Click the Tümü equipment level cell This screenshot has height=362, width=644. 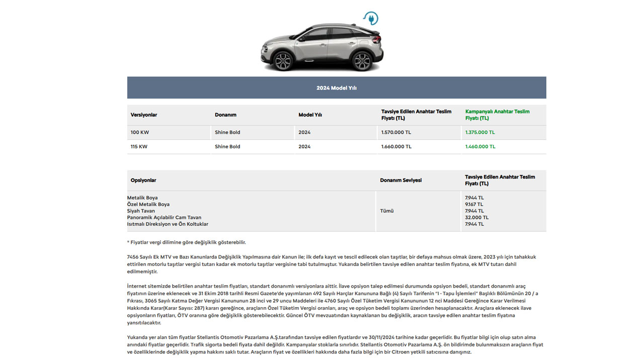[x=387, y=211]
